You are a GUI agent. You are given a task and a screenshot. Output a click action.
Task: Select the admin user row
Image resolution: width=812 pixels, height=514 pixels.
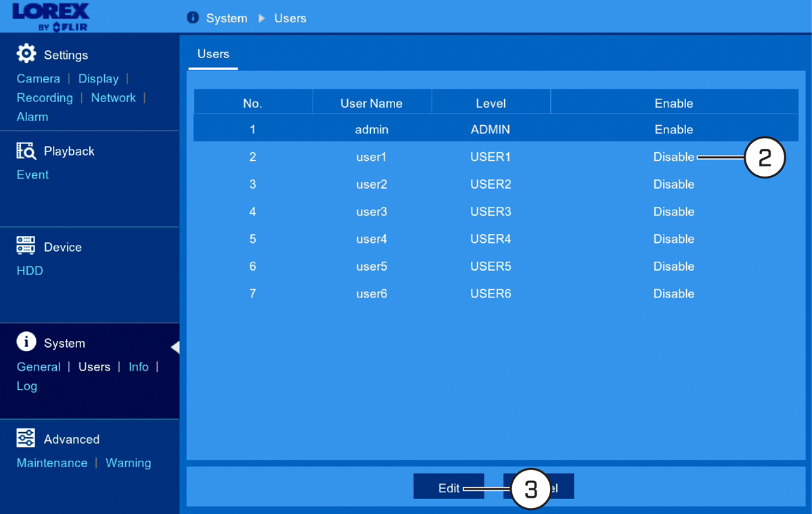tap(496, 128)
